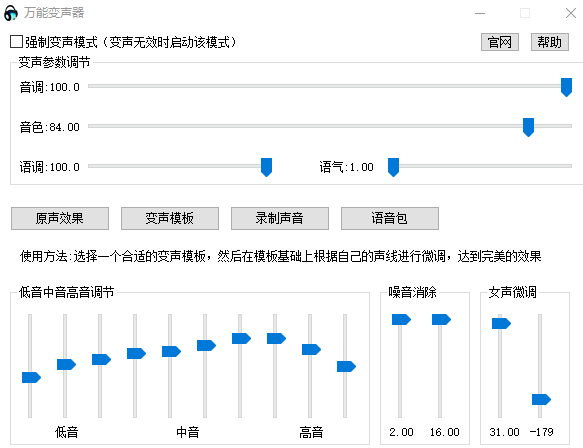Enable the 强制变声模式 checkbox
This screenshot has width=583, height=448.
16,42
